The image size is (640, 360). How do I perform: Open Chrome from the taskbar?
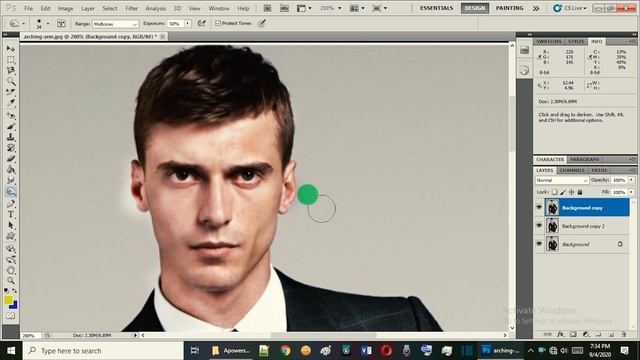point(285,350)
